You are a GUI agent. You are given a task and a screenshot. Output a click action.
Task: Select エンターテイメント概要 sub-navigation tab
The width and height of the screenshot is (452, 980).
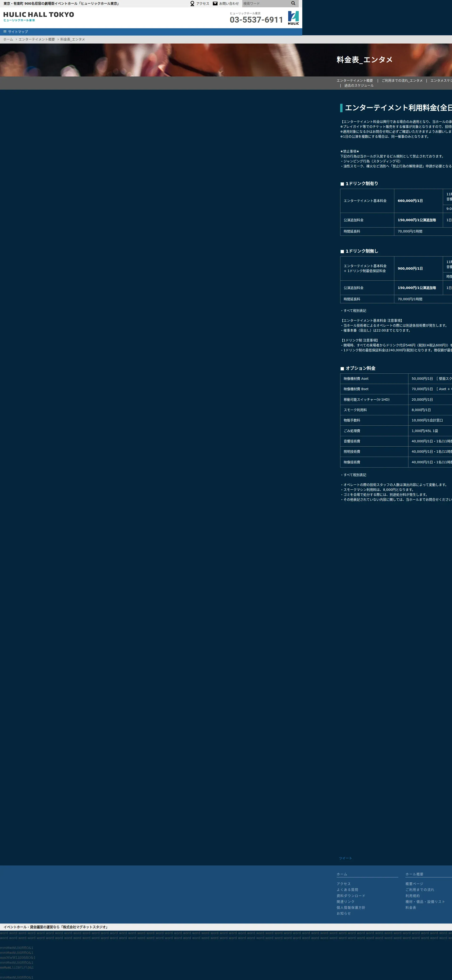(x=355, y=81)
